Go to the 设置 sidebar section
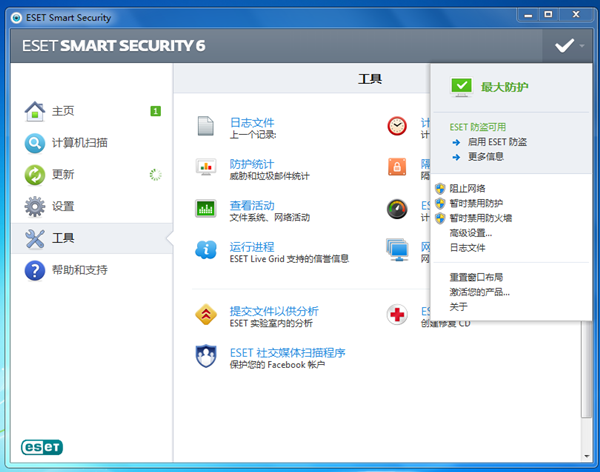The height and width of the screenshot is (472, 600). pyautogui.click(x=63, y=206)
